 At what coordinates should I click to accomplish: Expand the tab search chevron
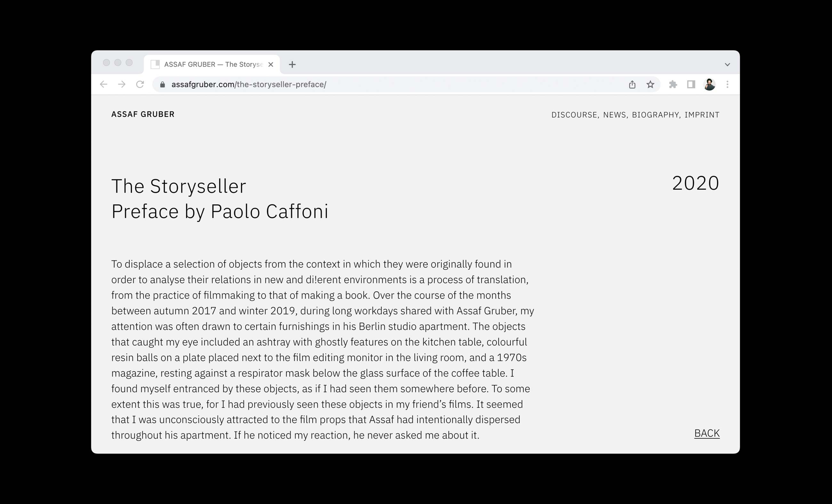pos(727,64)
